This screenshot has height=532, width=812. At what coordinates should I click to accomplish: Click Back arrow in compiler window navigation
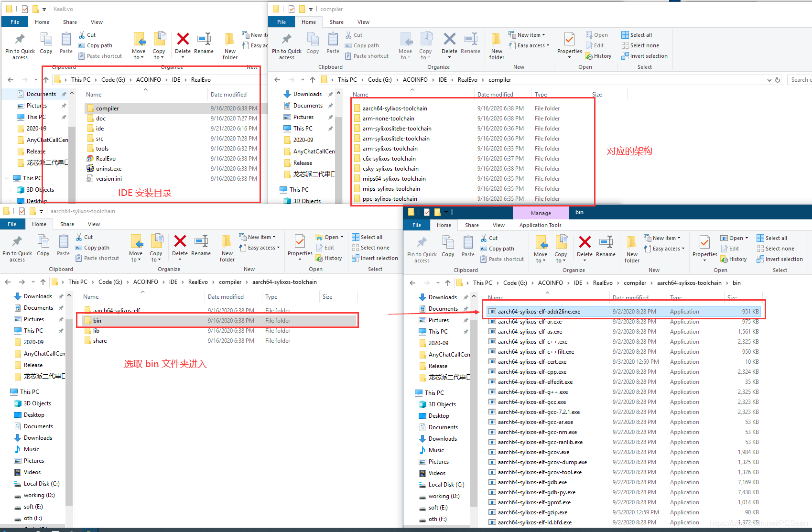tap(278, 80)
